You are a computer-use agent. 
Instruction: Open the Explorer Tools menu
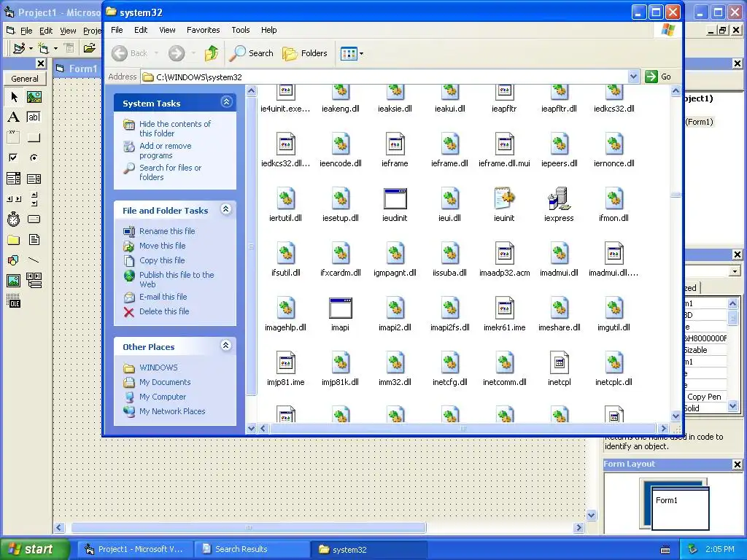tap(241, 30)
